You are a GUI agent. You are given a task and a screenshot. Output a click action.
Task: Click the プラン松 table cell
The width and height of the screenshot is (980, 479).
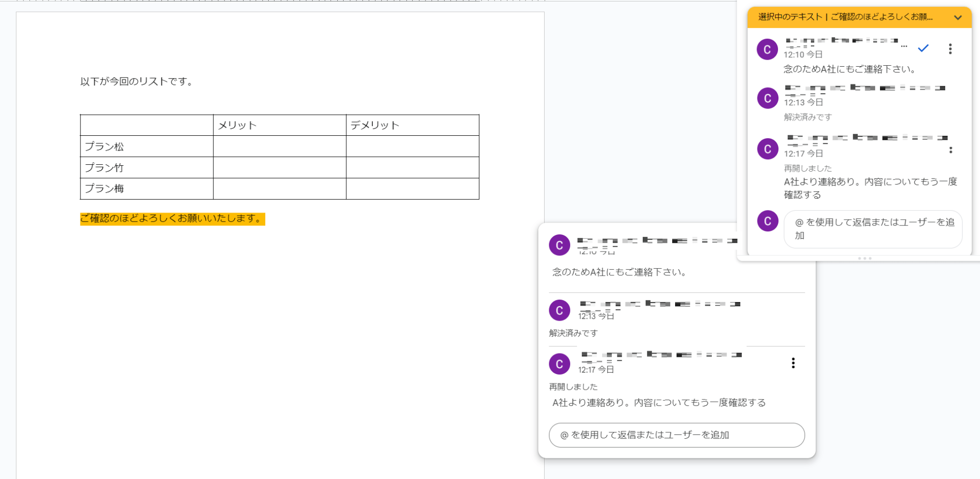(147, 147)
